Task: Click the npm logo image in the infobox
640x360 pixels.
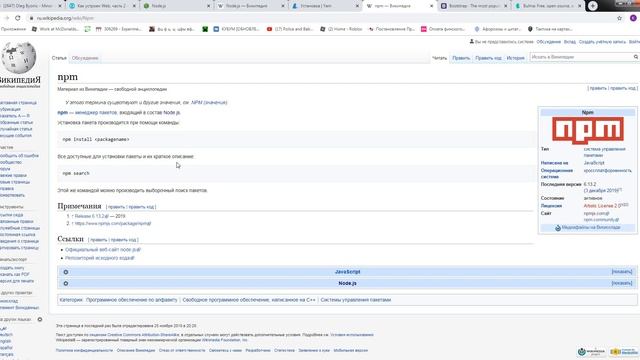Action: [x=588, y=131]
